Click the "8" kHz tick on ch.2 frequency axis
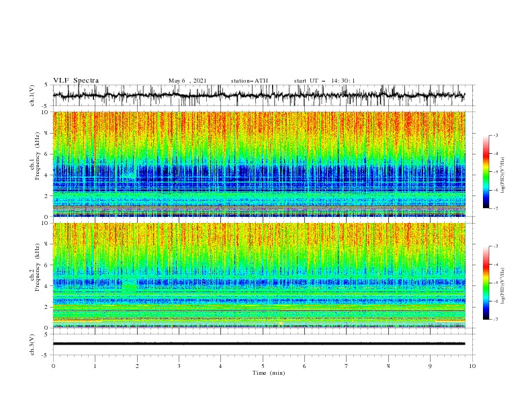 (46, 244)
